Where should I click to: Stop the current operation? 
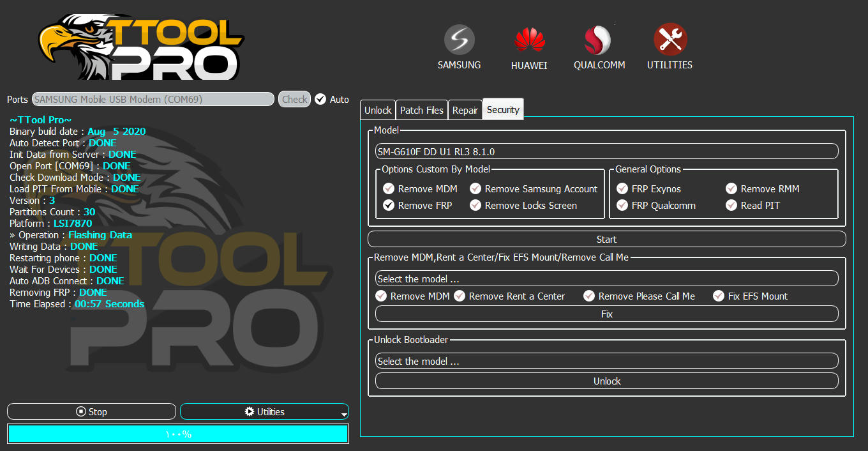pyautogui.click(x=91, y=411)
